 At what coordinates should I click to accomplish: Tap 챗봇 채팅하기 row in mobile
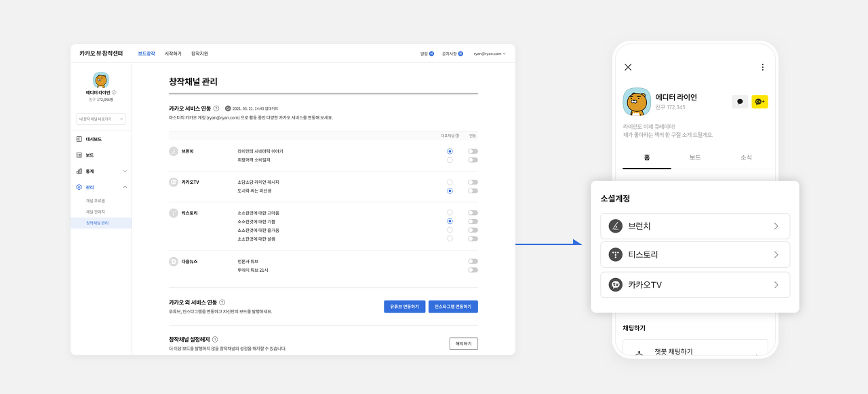(695, 348)
